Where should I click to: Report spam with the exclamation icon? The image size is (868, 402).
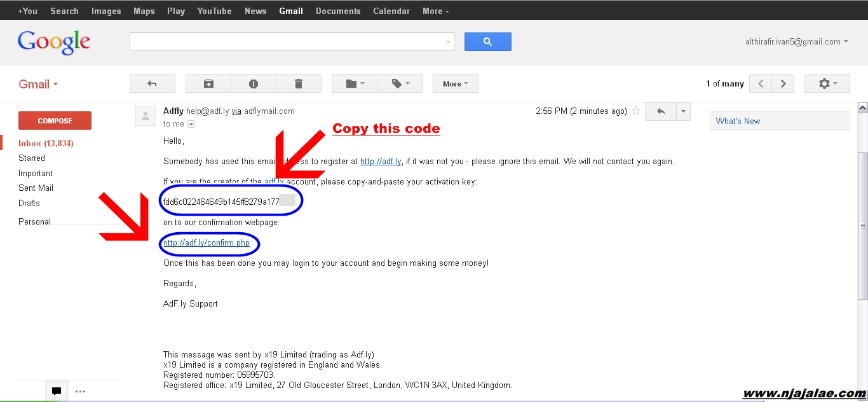254,84
